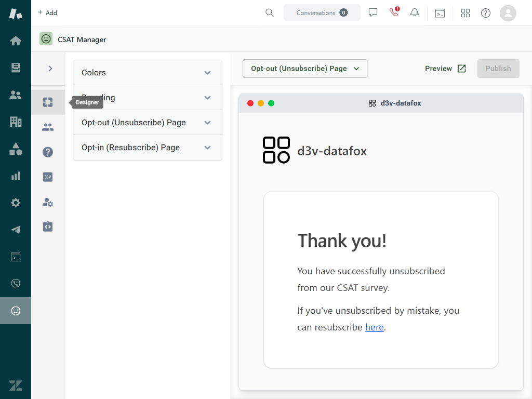Open the Admin gear icon

[x=16, y=203]
